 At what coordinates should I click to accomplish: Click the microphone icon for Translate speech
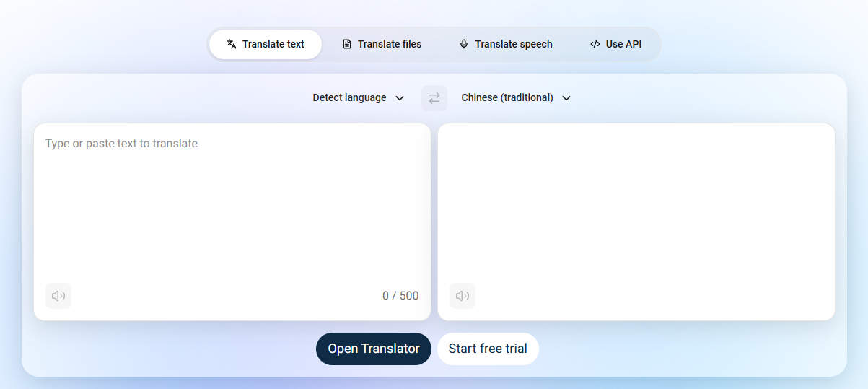(464, 44)
